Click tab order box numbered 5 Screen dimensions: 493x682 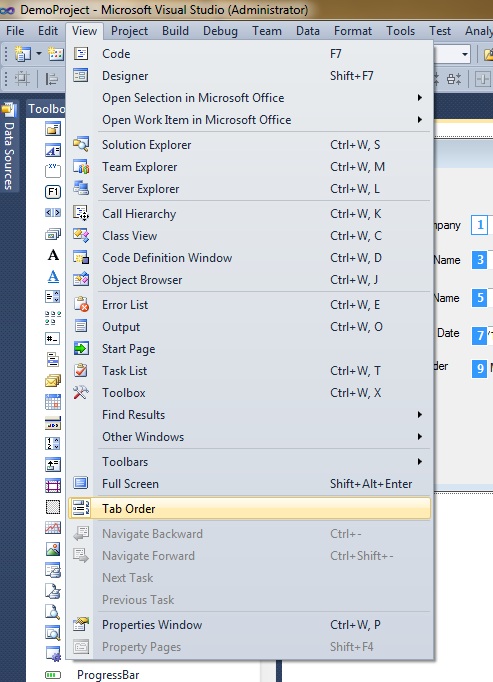480,298
